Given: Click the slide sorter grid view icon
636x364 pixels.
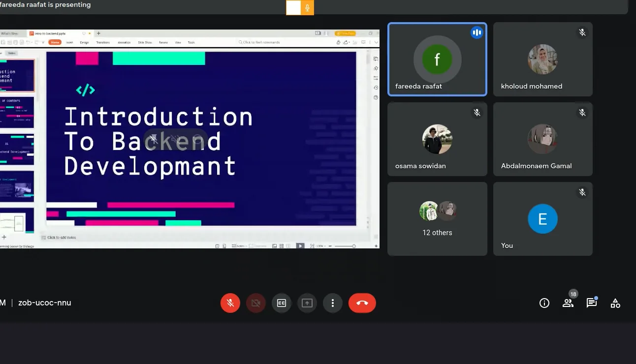Looking at the screenshot, I should tap(281, 246).
